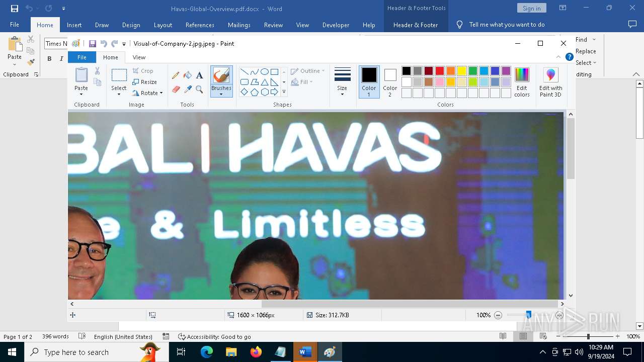
Task: Click Redo in Paint quick access toolbar
Action: pyautogui.click(x=115, y=44)
